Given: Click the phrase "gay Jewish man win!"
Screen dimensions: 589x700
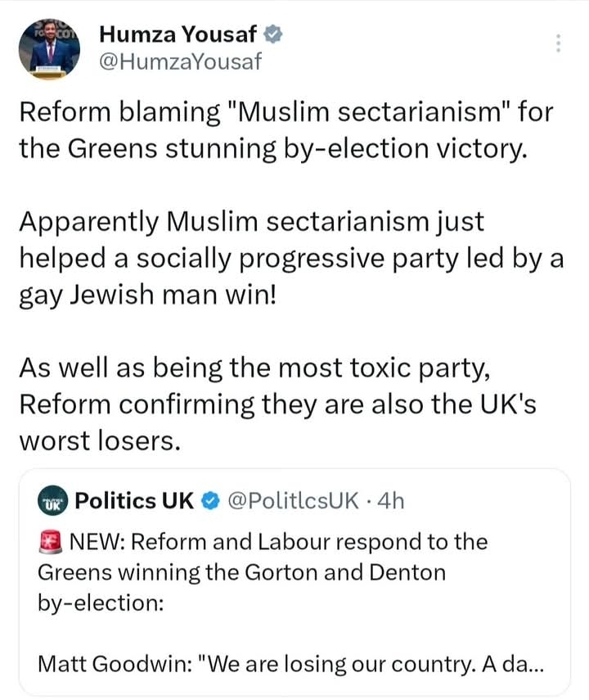Looking at the screenshot, I should coord(148,294).
